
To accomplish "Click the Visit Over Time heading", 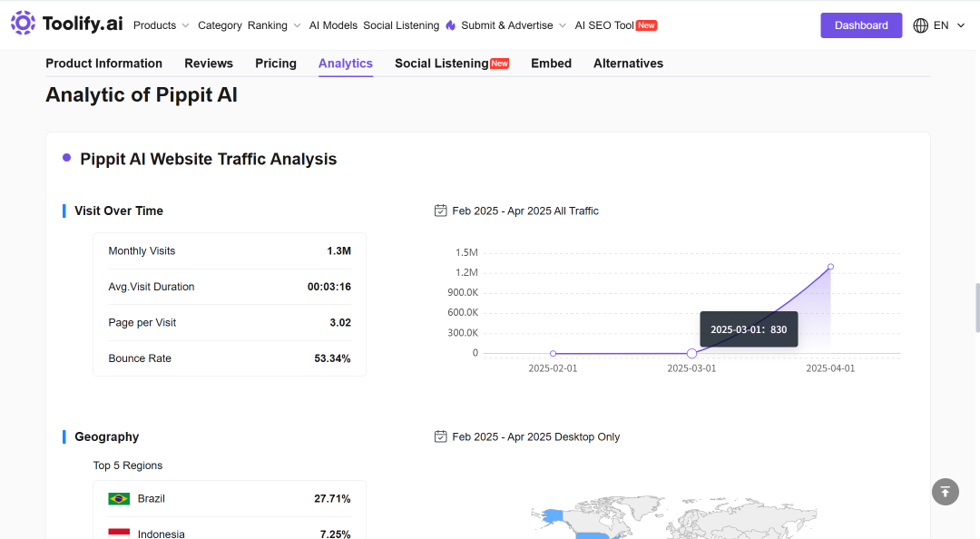I will coord(119,211).
